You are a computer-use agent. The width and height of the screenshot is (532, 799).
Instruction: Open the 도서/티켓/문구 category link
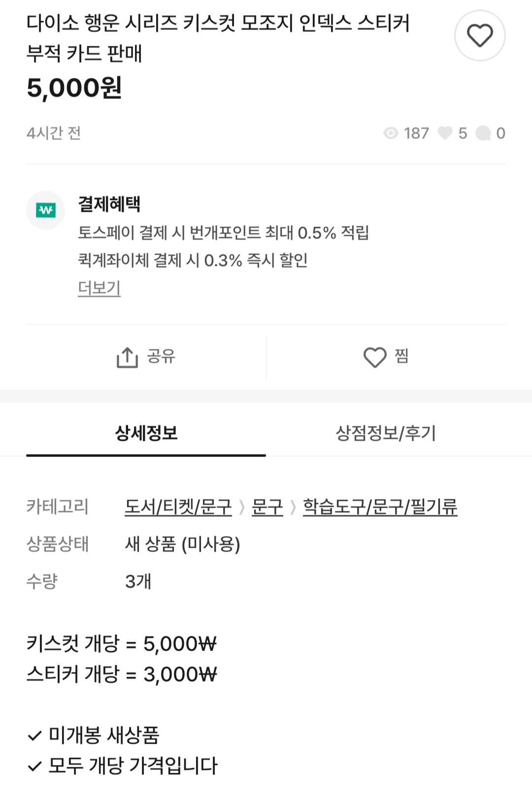(178, 507)
